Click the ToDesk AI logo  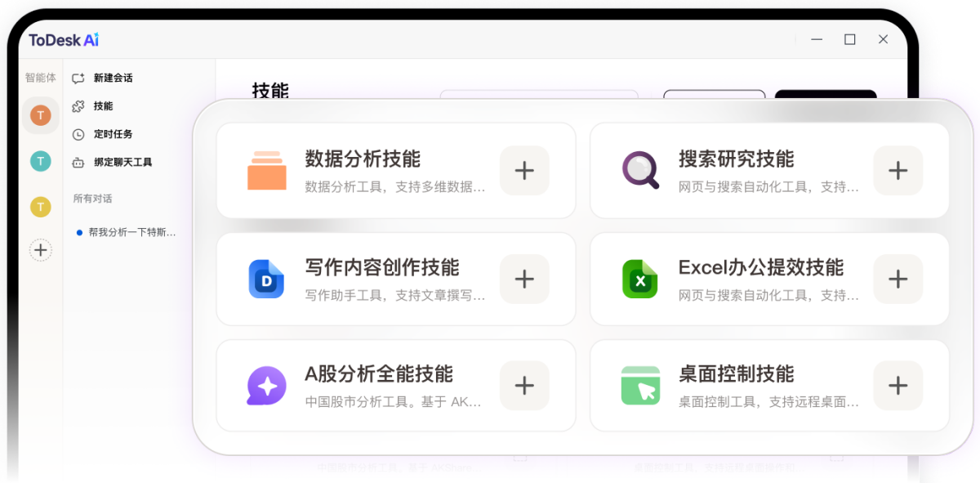coord(64,39)
